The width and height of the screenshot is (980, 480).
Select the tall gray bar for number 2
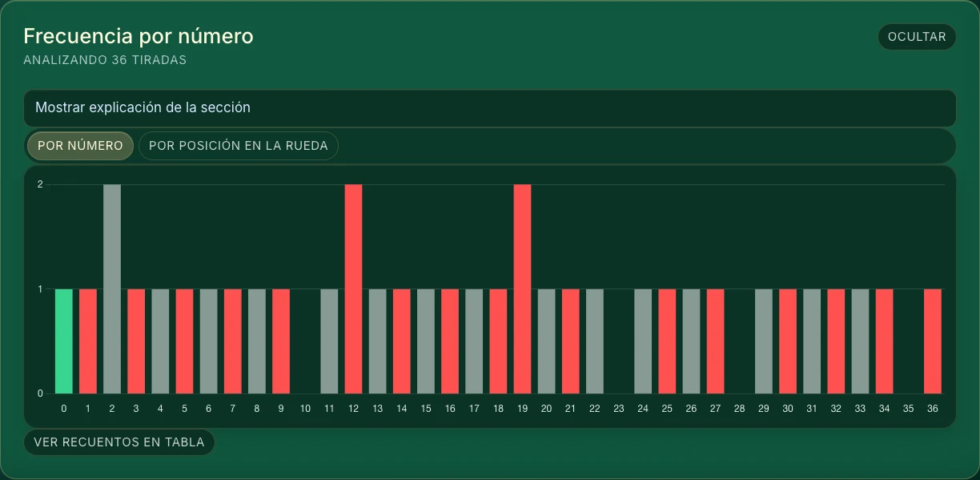click(112, 289)
